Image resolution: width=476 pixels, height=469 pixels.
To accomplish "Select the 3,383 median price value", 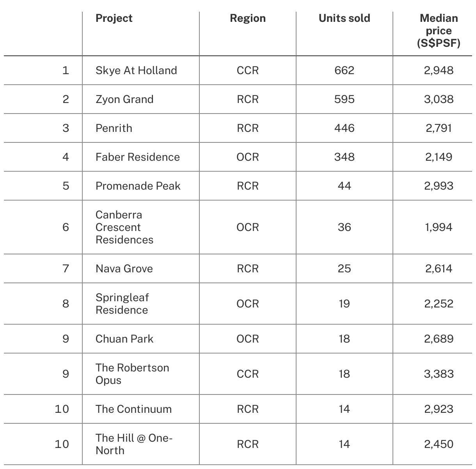I will point(439,374).
